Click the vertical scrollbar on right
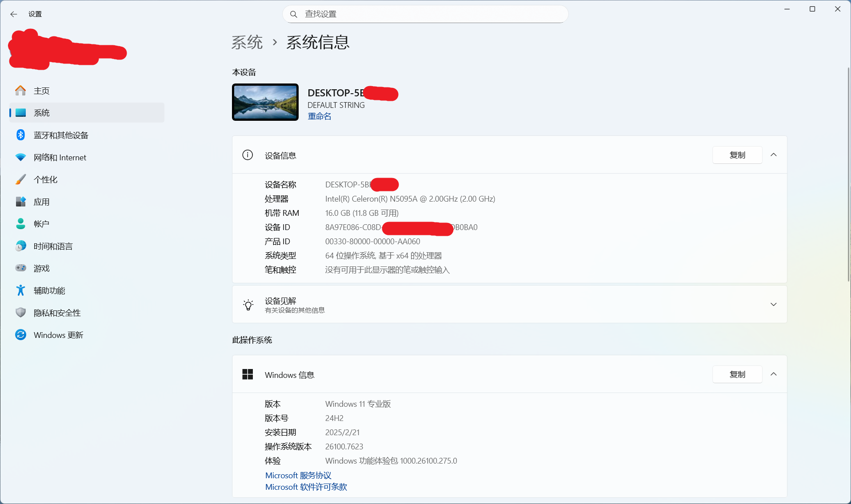The width and height of the screenshot is (851, 504). [x=848, y=174]
